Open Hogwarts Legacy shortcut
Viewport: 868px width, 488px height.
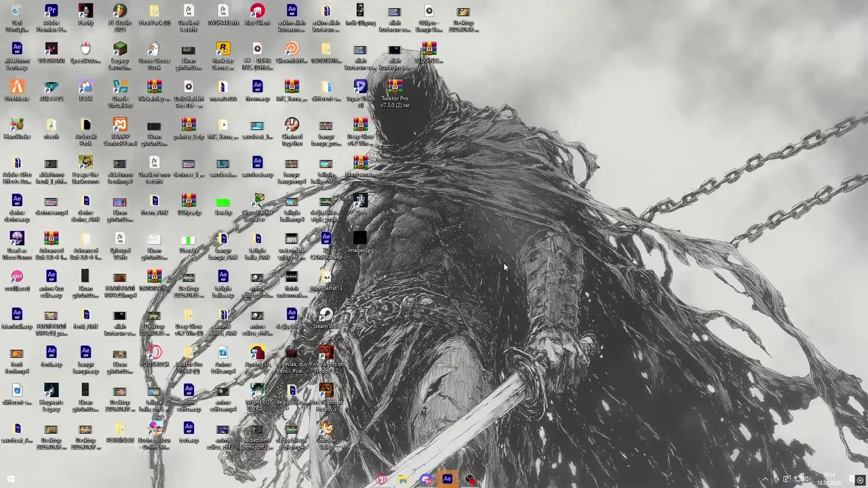51,398
